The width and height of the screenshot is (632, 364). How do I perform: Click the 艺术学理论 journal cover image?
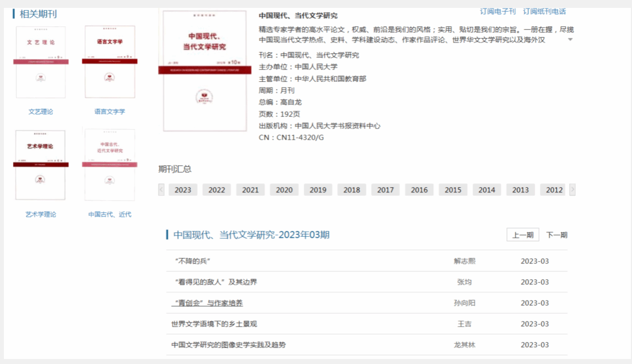40,165
